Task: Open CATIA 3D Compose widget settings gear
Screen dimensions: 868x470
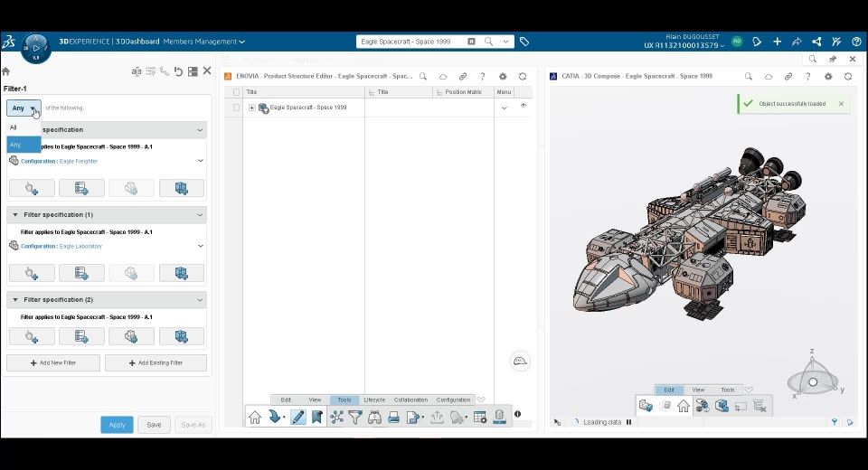Action: (x=828, y=77)
